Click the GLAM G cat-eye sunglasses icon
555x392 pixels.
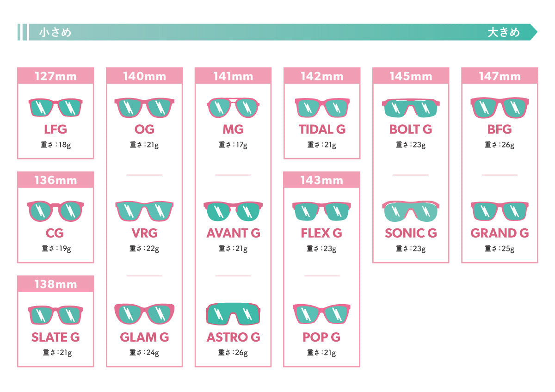pos(144,314)
